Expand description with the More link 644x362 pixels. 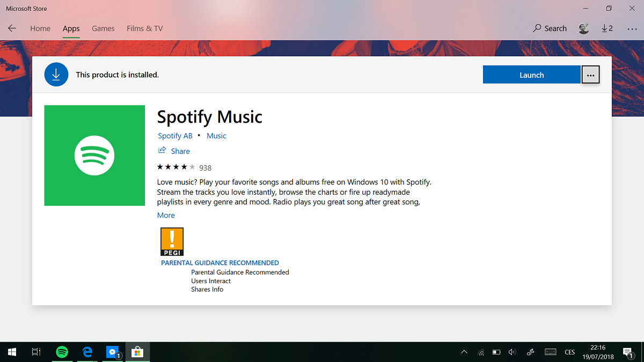tap(166, 215)
